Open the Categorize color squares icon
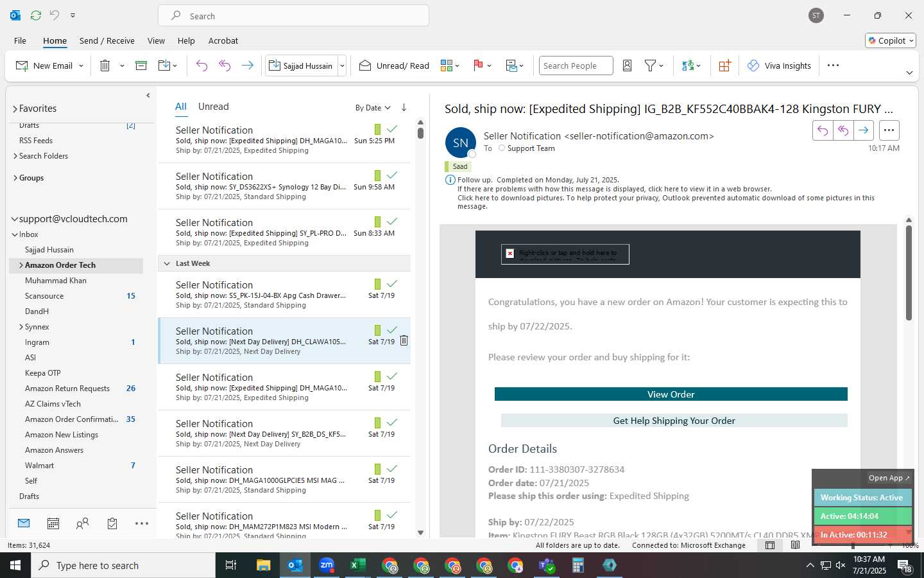The height and width of the screenshot is (578, 924). (x=447, y=66)
